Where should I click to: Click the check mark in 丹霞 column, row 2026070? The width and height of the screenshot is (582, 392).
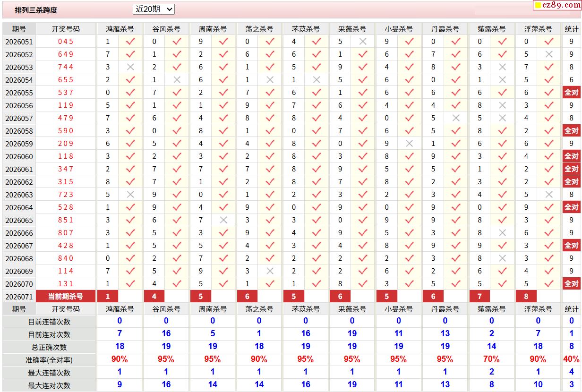coord(456,284)
